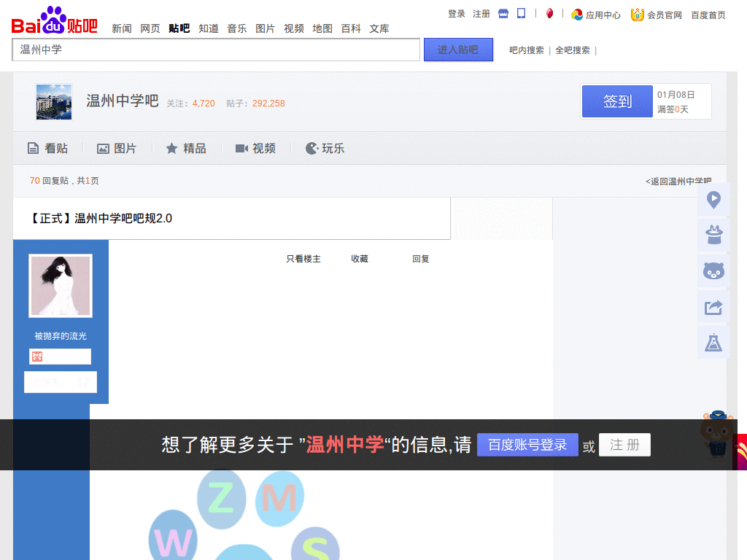
Task: Switch to the 图片 tab
Action: (117, 148)
